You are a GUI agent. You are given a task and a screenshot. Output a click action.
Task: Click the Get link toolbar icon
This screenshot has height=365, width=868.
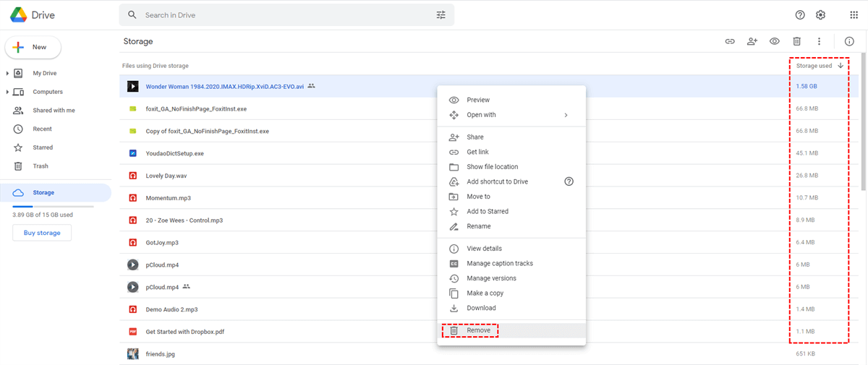point(730,42)
